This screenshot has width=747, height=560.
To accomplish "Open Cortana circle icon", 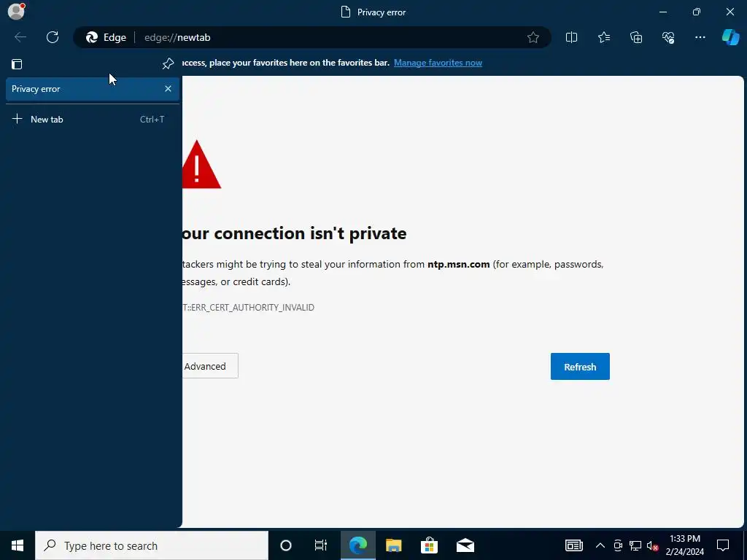I will click(285, 545).
